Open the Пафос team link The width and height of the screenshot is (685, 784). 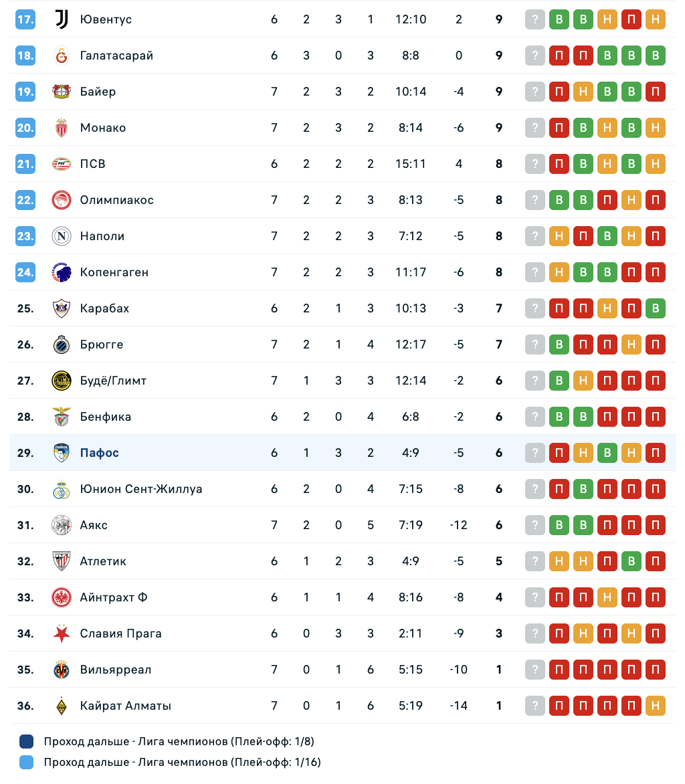coord(99,453)
